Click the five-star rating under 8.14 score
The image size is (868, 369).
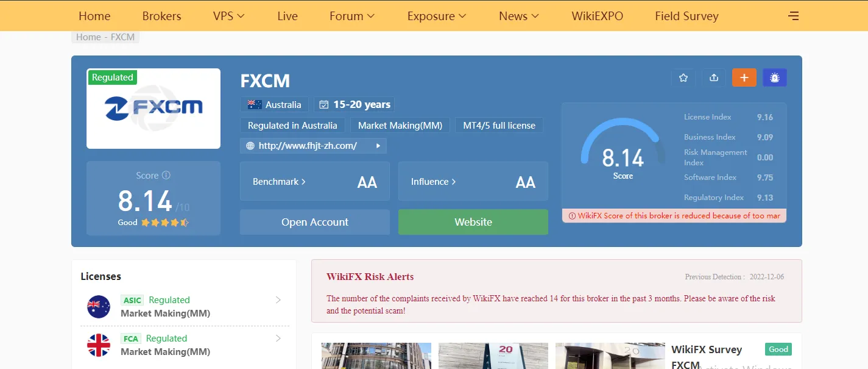click(x=165, y=223)
